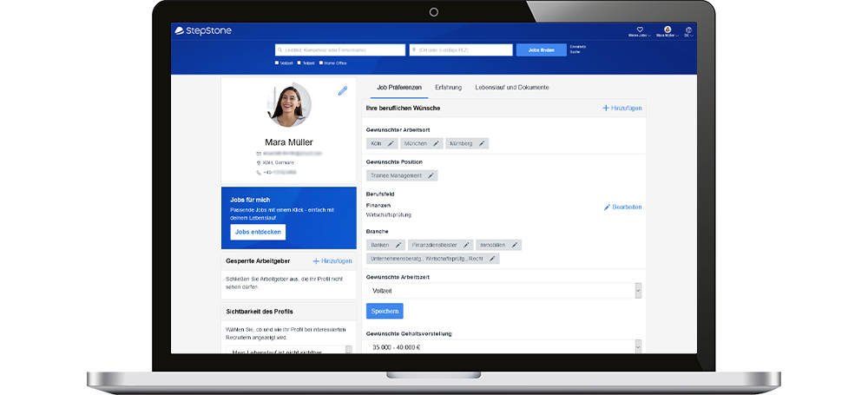Click the pencil on the Nürnberg tag
The image size is (868, 395).
click(482, 143)
